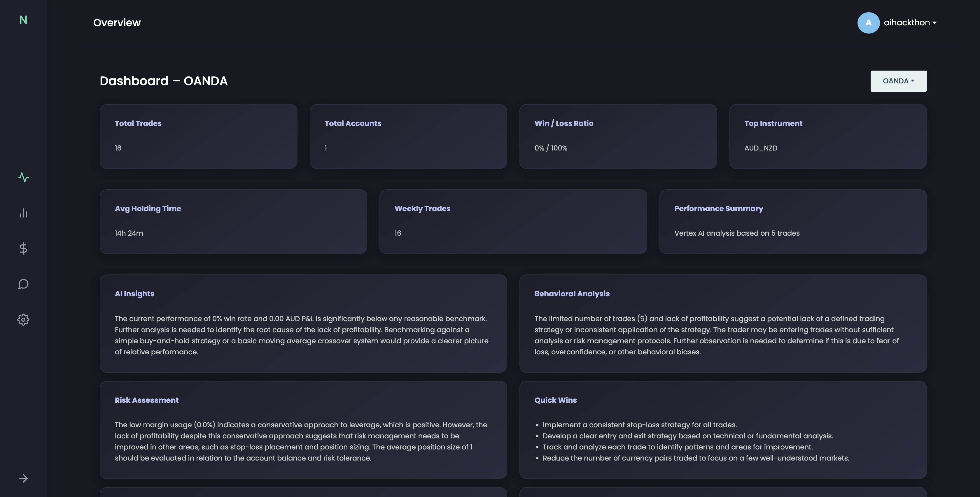Click the AI Insights panel heading
The height and width of the screenshot is (497, 980).
click(x=134, y=294)
